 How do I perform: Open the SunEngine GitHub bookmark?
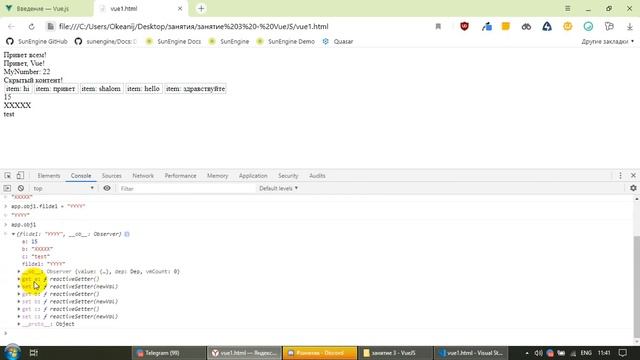[37, 42]
